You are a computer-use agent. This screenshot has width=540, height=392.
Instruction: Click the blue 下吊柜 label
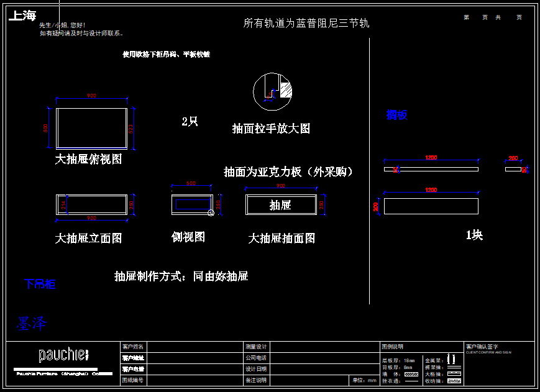(40, 284)
